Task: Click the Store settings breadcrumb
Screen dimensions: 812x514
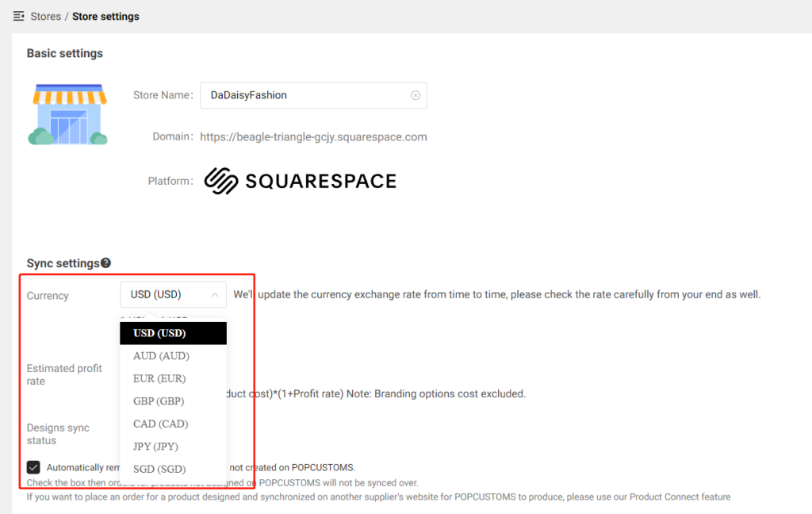Action: coord(105,16)
